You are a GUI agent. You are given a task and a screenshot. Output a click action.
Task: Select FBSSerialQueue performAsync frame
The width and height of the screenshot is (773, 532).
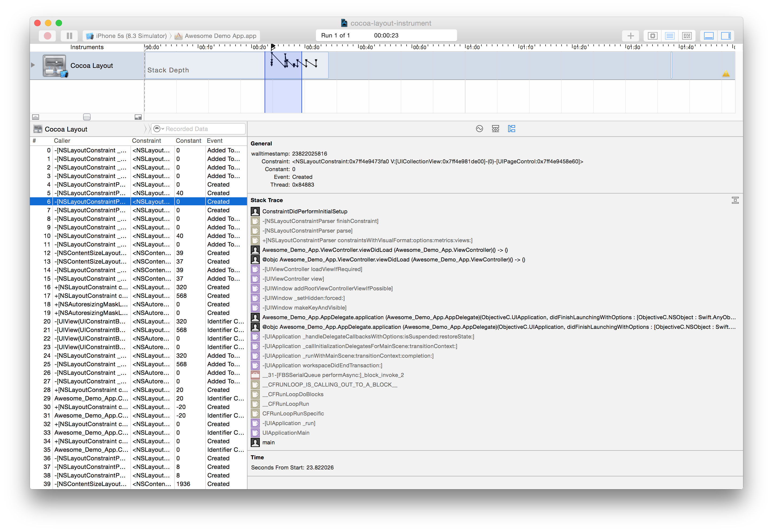click(x=333, y=375)
